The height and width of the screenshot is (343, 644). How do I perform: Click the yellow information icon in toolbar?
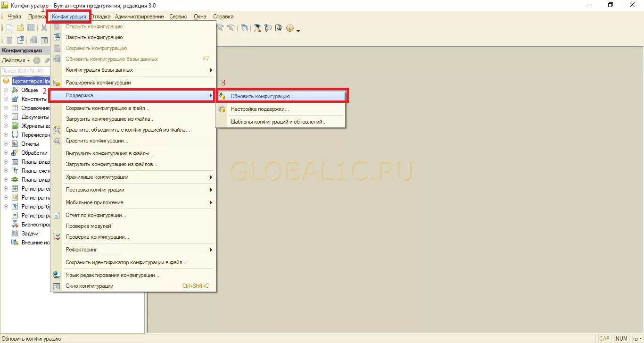click(289, 28)
